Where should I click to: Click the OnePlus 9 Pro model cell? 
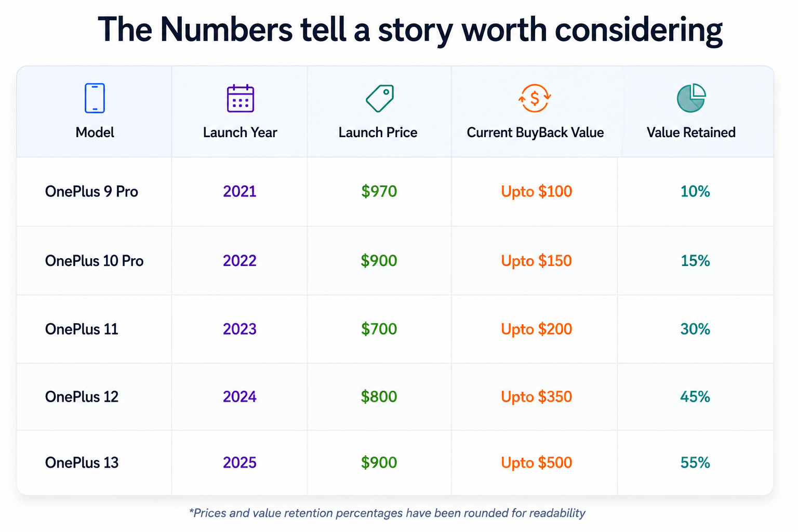[91, 192]
